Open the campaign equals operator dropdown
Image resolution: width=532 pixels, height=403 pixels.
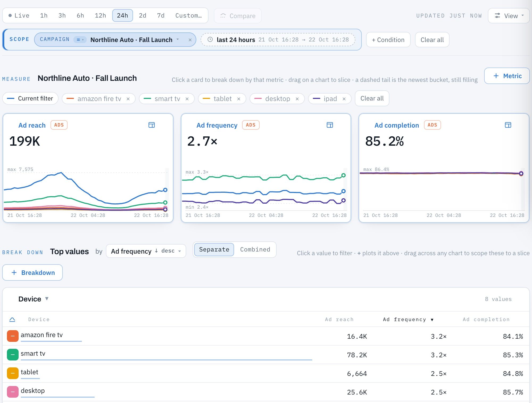[x=80, y=40]
